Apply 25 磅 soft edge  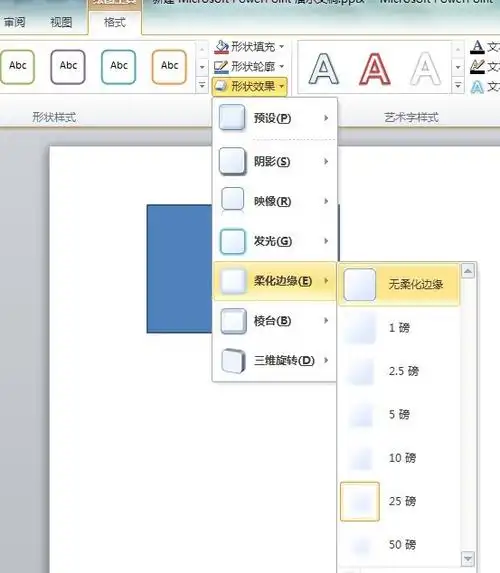pyautogui.click(x=399, y=501)
